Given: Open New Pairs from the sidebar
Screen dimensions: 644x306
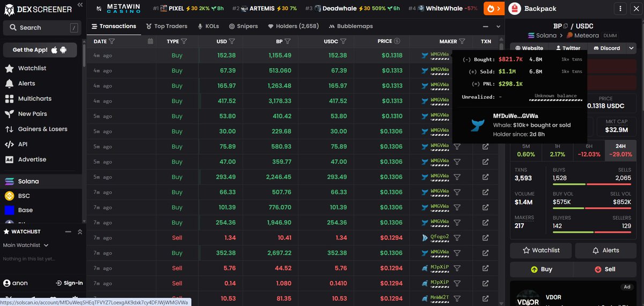Looking at the screenshot, I should (x=32, y=114).
